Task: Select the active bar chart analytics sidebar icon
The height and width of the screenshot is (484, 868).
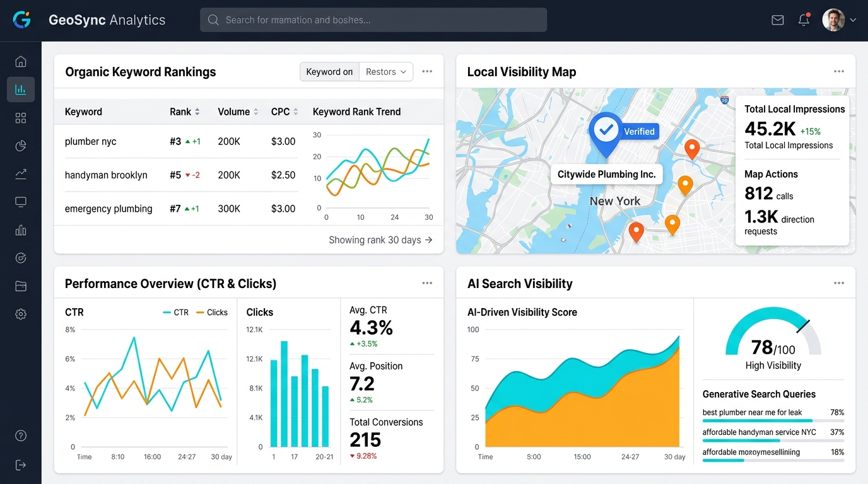Action: (21, 89)
